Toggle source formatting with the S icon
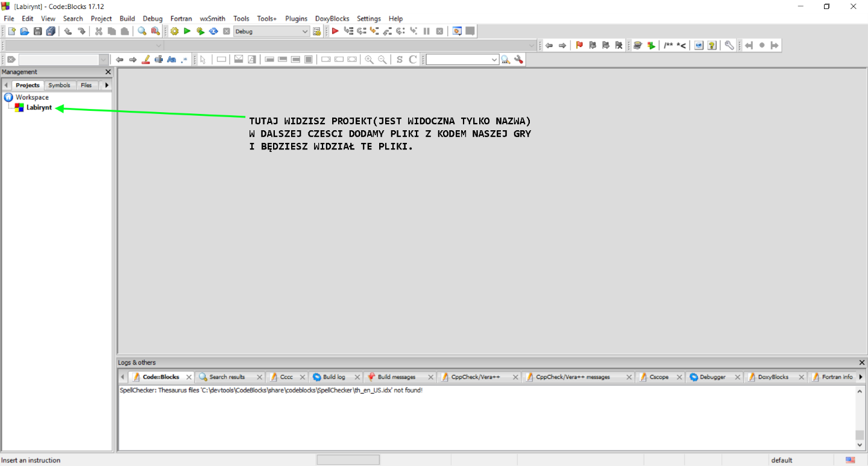Screen dimensions: 868x466 point(399,60)
